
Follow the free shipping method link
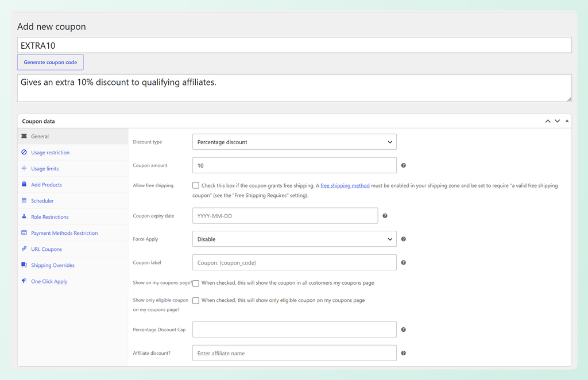(x=345, y=185)
